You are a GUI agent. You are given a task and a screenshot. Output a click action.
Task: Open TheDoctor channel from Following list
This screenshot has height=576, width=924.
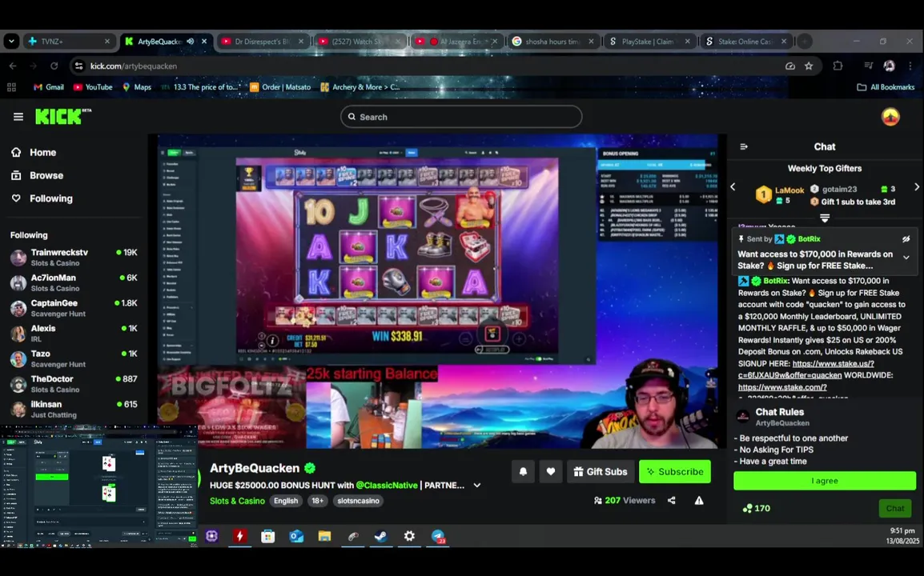coord(74,383)
